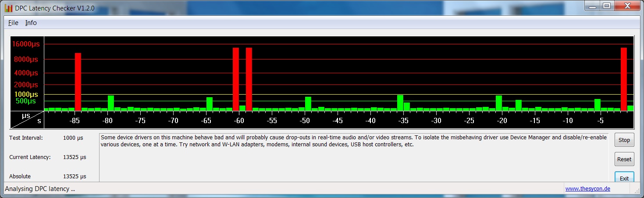Click the -80 time axis label

(x=107, y=120)
